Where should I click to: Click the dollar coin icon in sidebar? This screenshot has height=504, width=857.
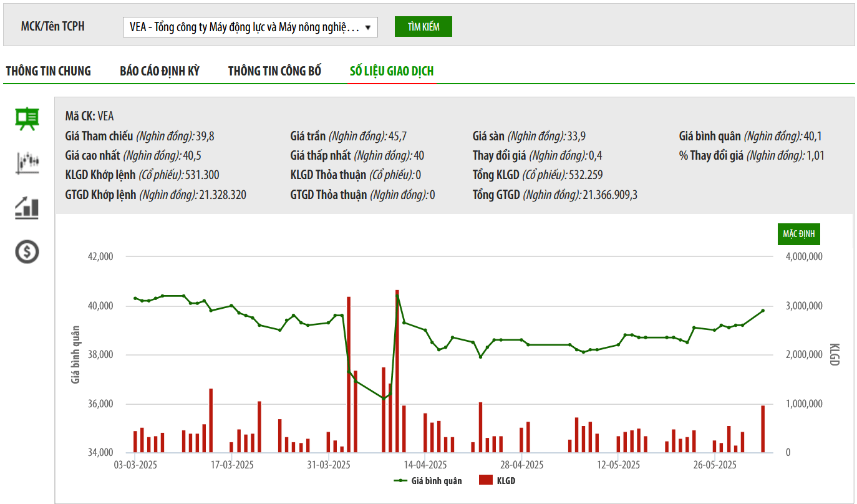click(27, 251)
